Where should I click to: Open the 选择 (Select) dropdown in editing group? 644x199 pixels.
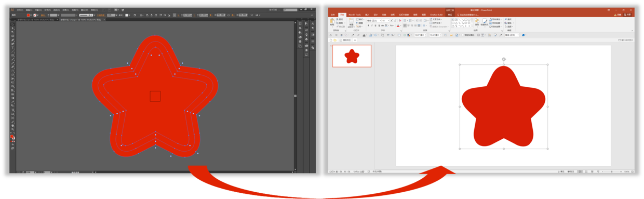click(x=508, y=26)
